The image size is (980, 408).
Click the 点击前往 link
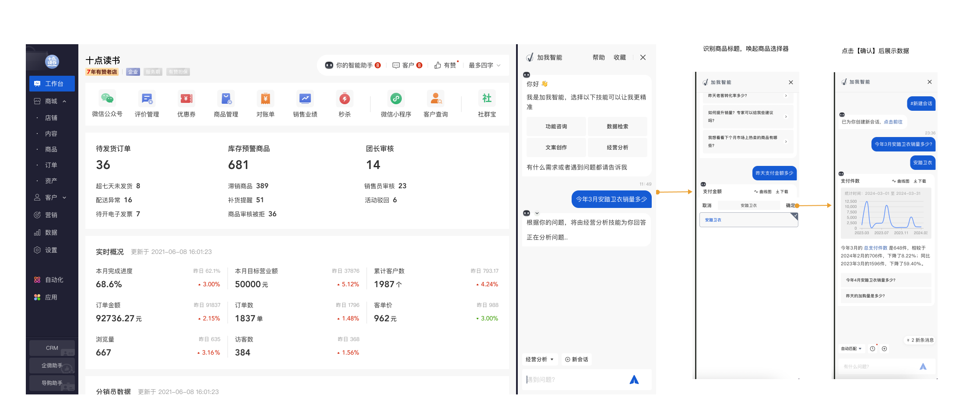click(893, 122)
